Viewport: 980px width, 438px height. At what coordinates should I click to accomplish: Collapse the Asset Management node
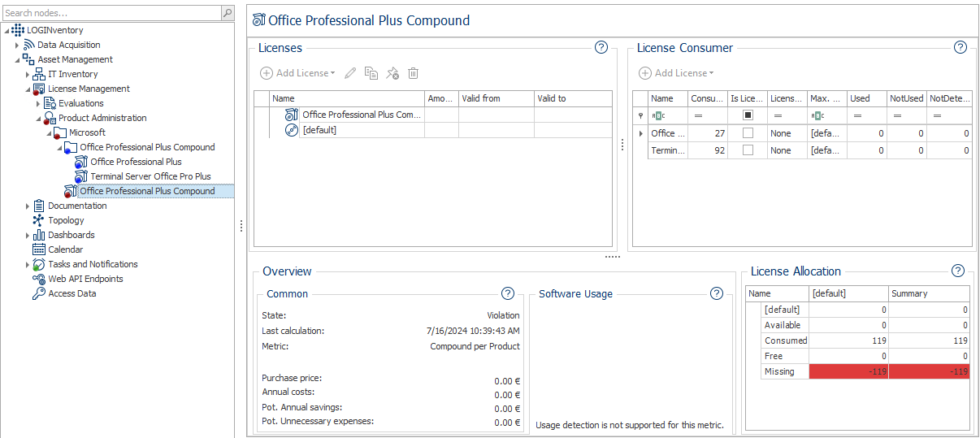point(17,59)
